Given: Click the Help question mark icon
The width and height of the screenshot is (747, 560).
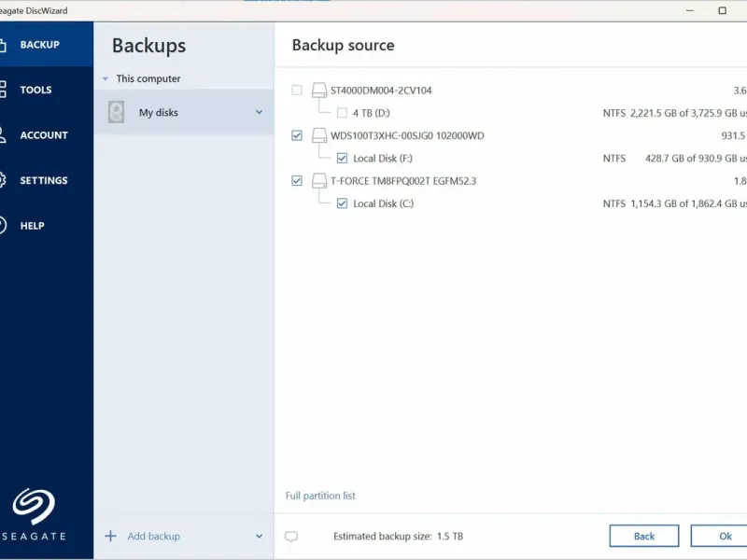Looking at the screenshot, I should click(3, 225).
